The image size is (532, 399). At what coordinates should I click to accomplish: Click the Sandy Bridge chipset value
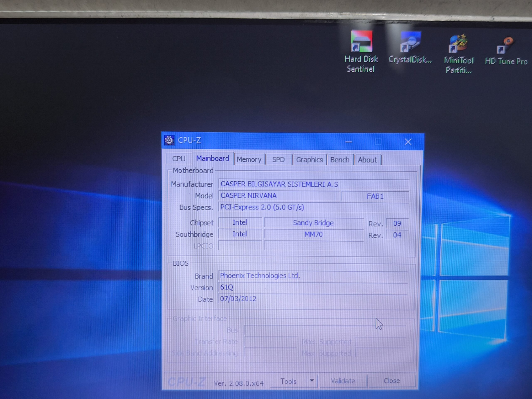(314, 223)
